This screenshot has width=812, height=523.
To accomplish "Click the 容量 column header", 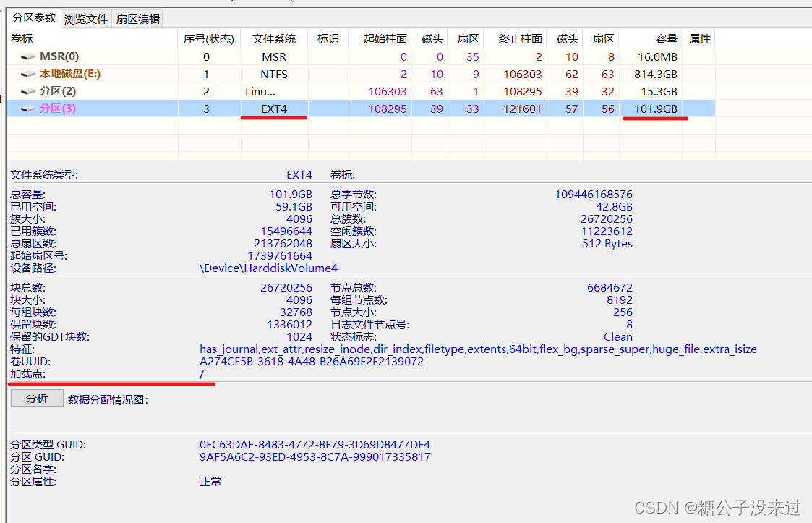I will pyautogui.click(x=666, y=38).
